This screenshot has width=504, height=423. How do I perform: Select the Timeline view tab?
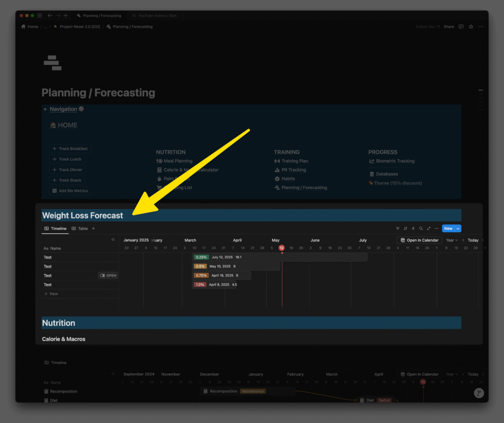pos(55,229)
